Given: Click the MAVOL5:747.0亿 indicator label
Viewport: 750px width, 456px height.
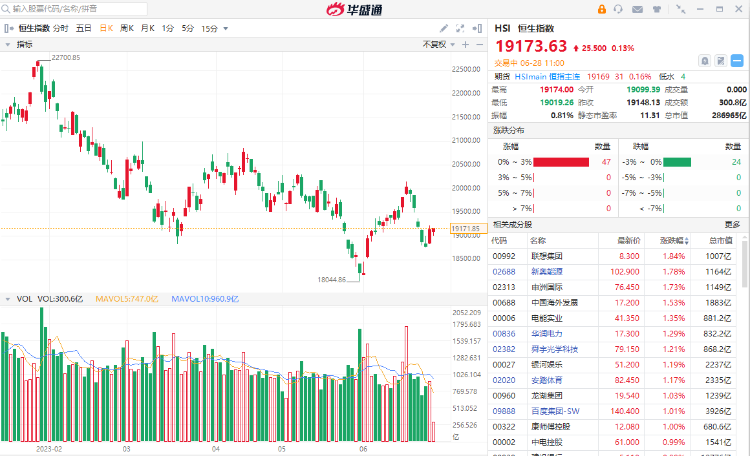Looking at the screenshot, I should coord(127,299).
